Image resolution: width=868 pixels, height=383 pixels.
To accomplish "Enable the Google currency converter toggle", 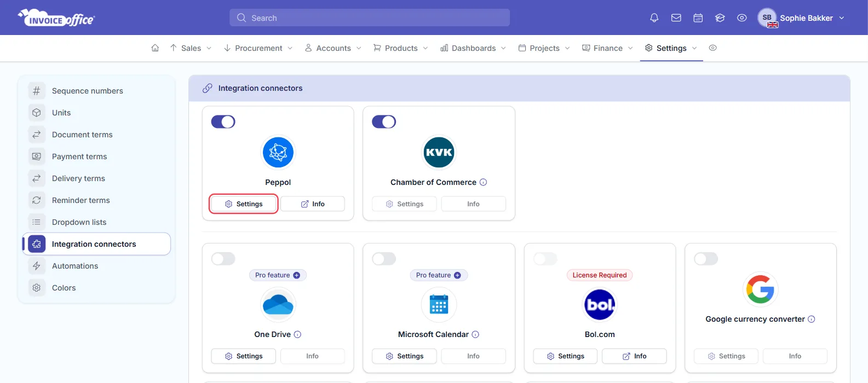I will 706,258.
